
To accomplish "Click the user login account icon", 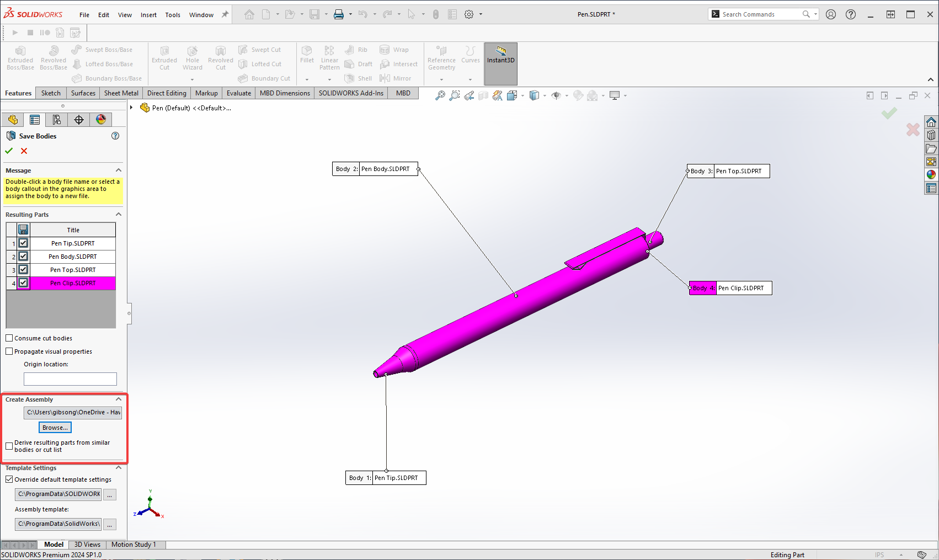I will [831, 14].
